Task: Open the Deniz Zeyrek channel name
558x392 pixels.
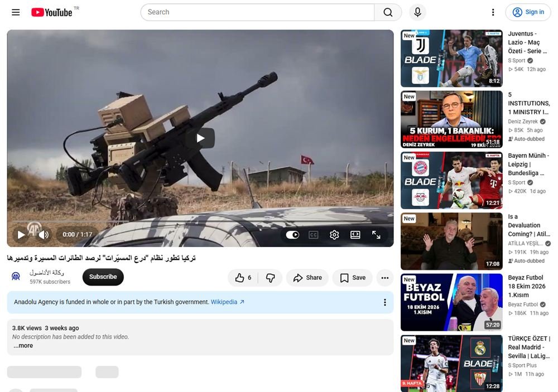Action: pos(523,122)
